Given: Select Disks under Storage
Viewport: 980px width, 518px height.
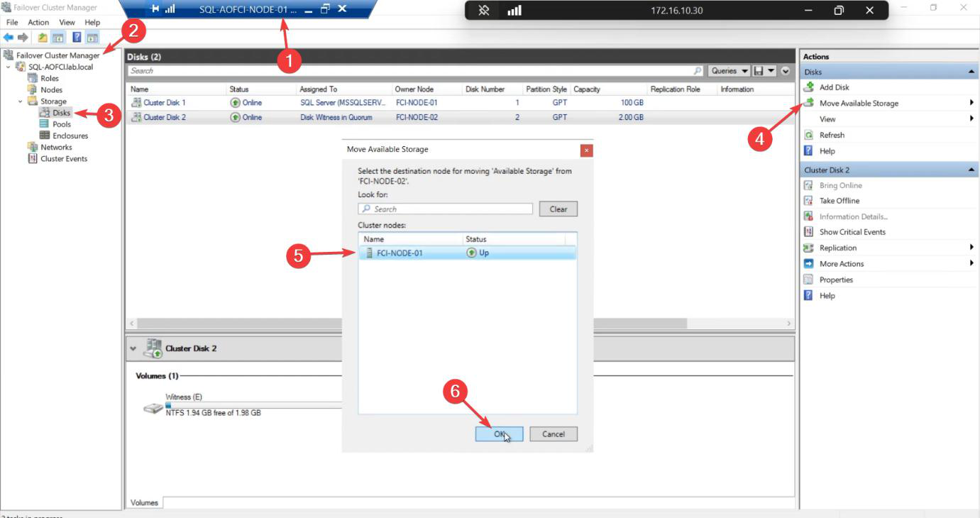Looking at the screenshot, I should coord(61,113).
